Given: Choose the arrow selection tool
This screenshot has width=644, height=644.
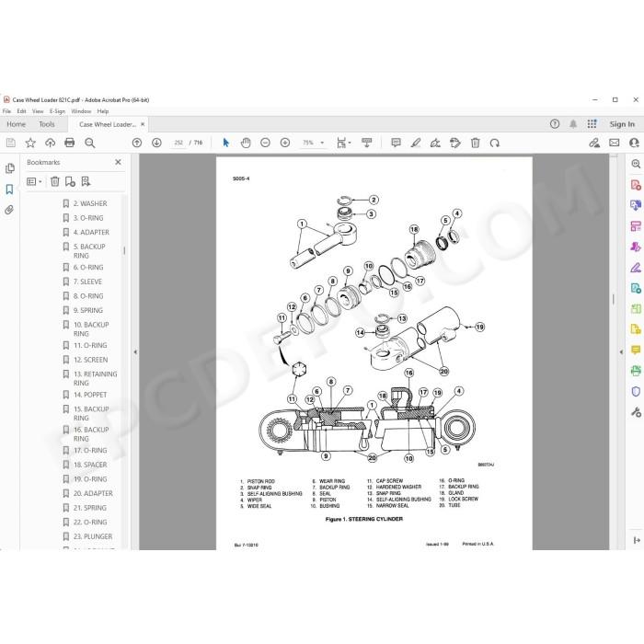Looking at the screenshot, I should pyautogui.click(x=226, y=143).
